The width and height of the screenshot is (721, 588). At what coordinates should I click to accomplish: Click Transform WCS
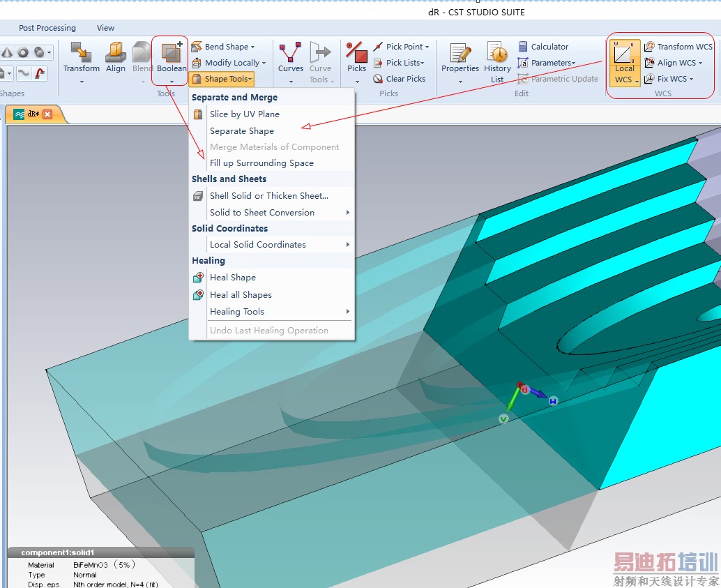(x=678, y=47)
